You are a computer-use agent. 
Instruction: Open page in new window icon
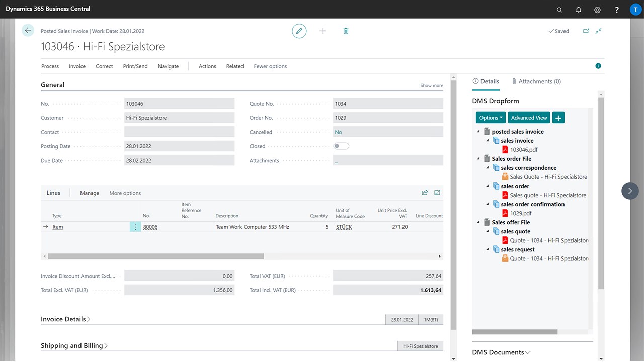coord(586,31)
